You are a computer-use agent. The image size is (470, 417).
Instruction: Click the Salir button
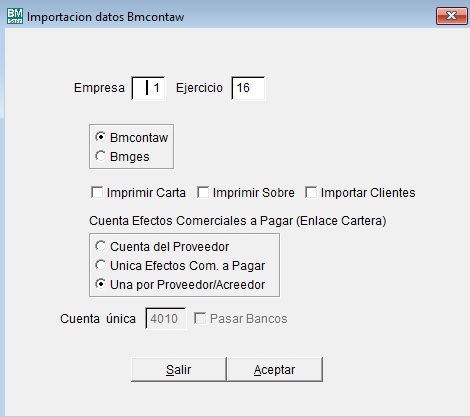point(179,369)
